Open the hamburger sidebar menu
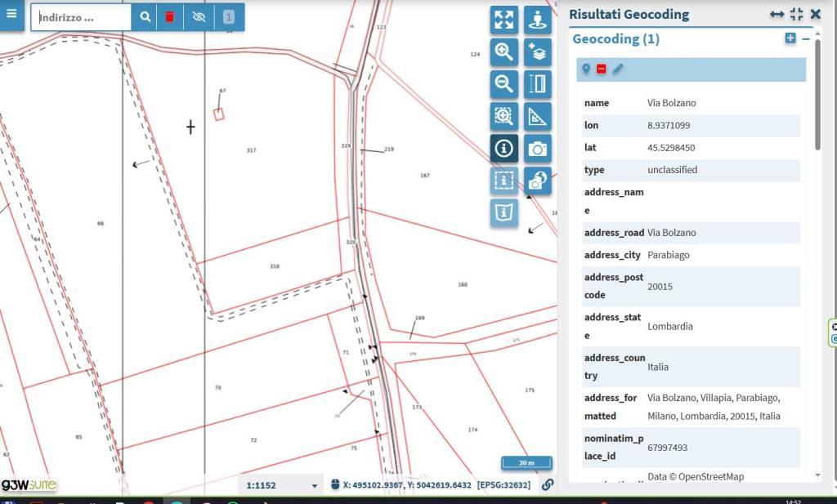The image size is (837, 504). click(11, 16)
